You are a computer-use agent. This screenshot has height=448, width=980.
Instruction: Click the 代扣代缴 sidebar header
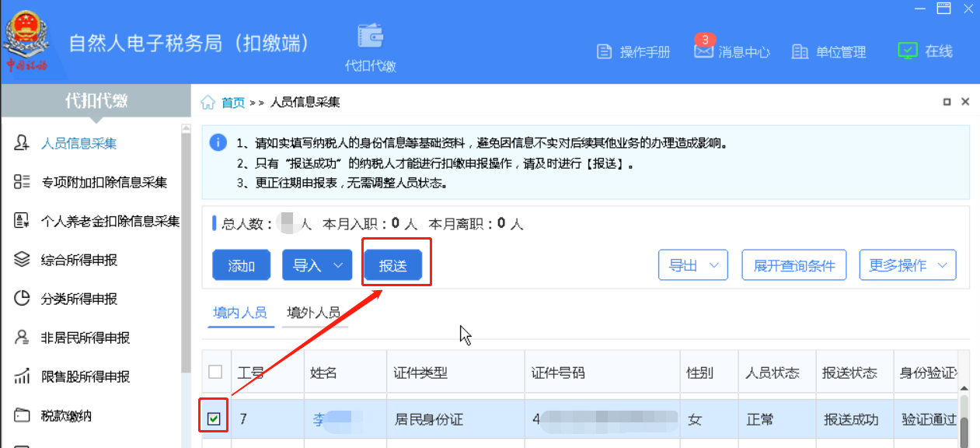pos(96,100)
